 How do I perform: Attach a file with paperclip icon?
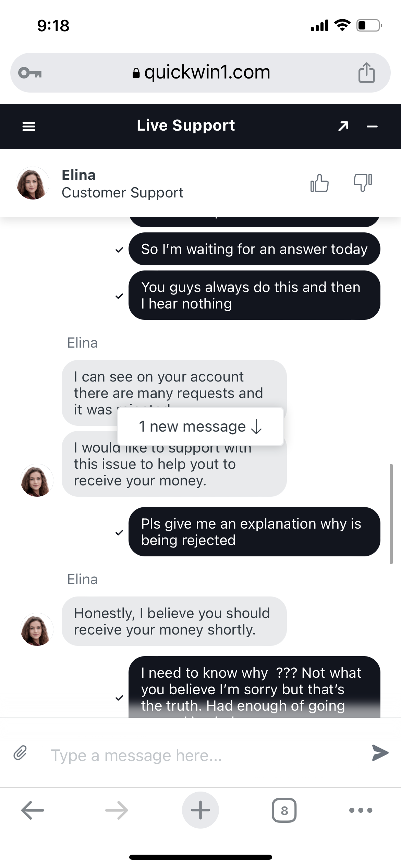click(x=20, y=753)
